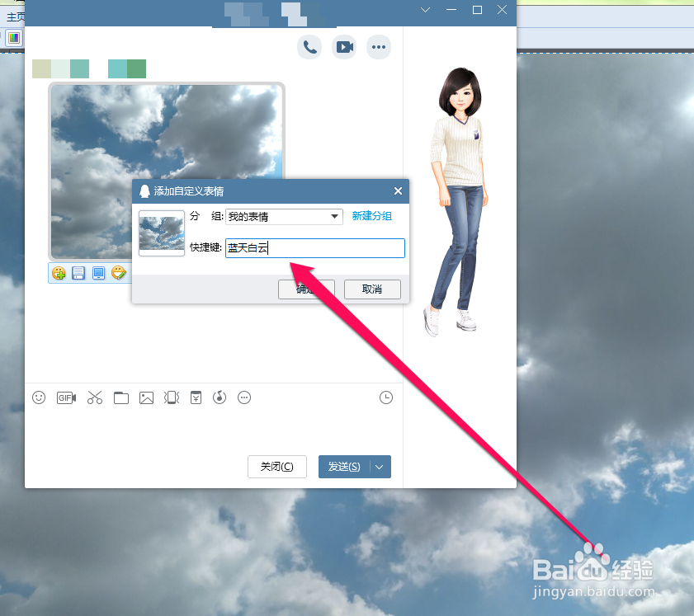Save the image using the disk icon

tap(78, 273)
